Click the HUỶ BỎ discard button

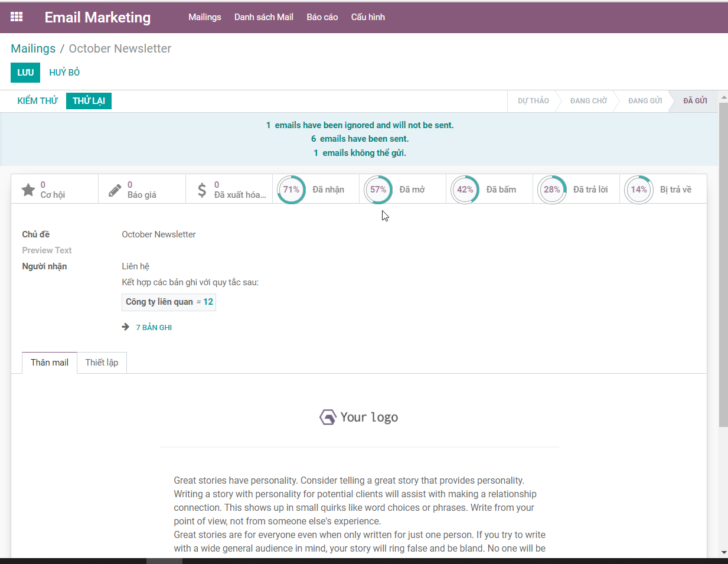64,73
